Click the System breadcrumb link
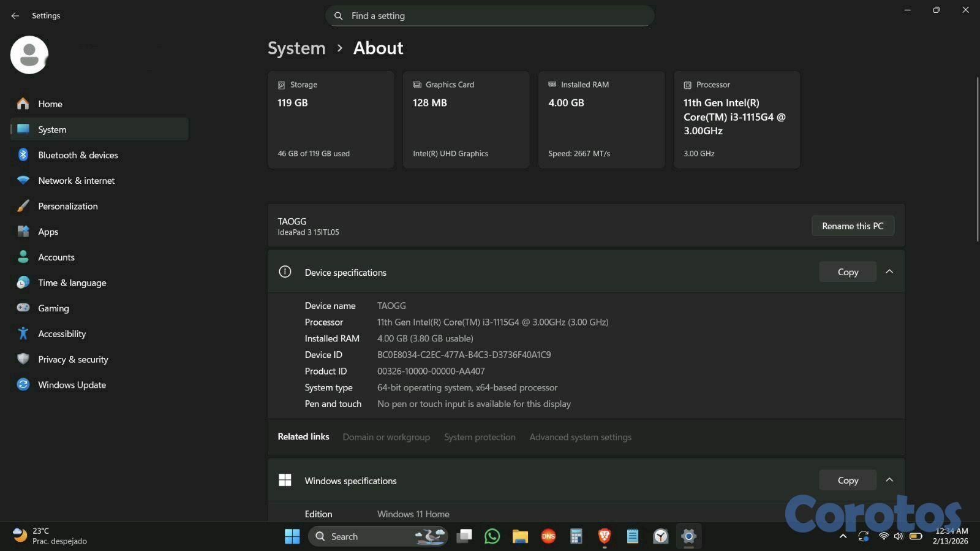The width and height of the screenshot is (980, 551). pyautogui.click(x=296, y=48)
